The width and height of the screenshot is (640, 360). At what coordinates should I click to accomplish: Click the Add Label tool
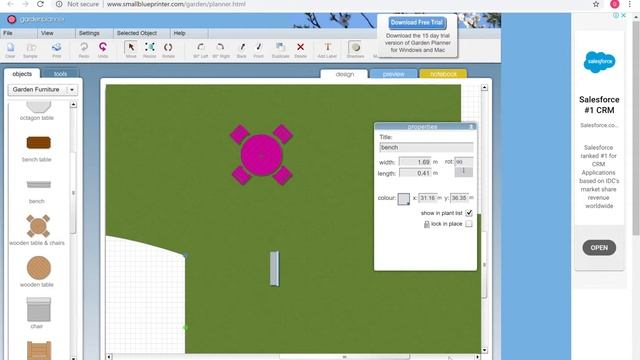tap(327, 50)
